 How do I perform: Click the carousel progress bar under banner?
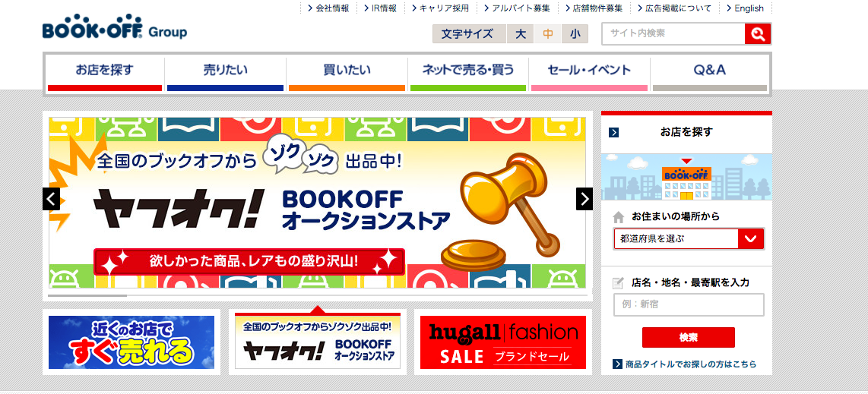318,295
